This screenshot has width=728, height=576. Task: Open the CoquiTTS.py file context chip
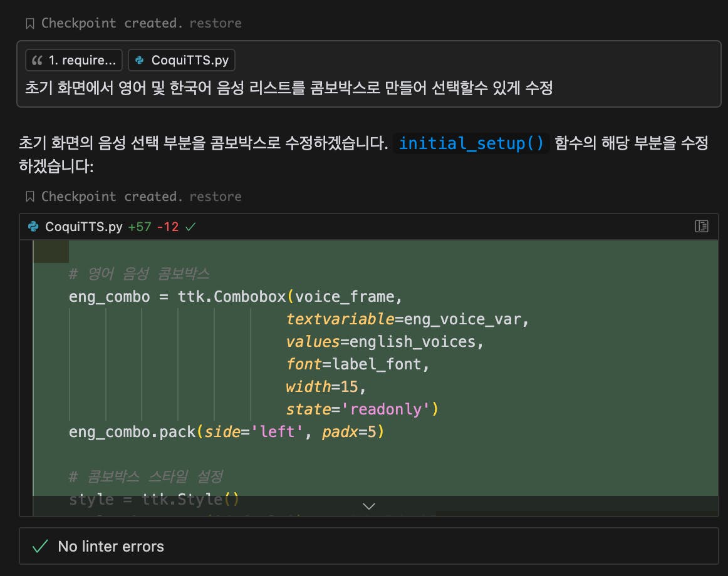(182, 60)
